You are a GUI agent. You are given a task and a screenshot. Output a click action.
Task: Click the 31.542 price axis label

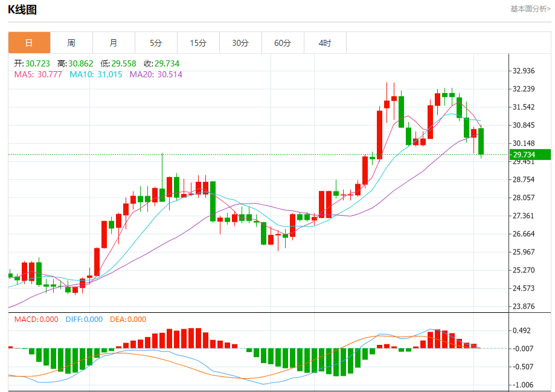(x=524, y=107)
